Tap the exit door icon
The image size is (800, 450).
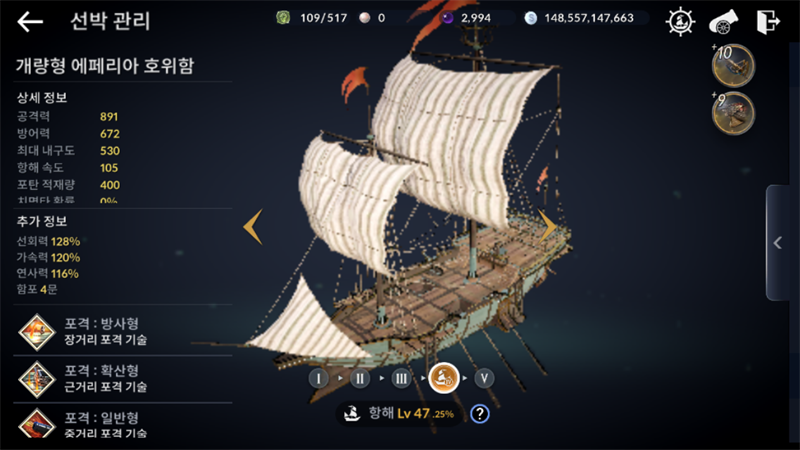tap(768, 21)
